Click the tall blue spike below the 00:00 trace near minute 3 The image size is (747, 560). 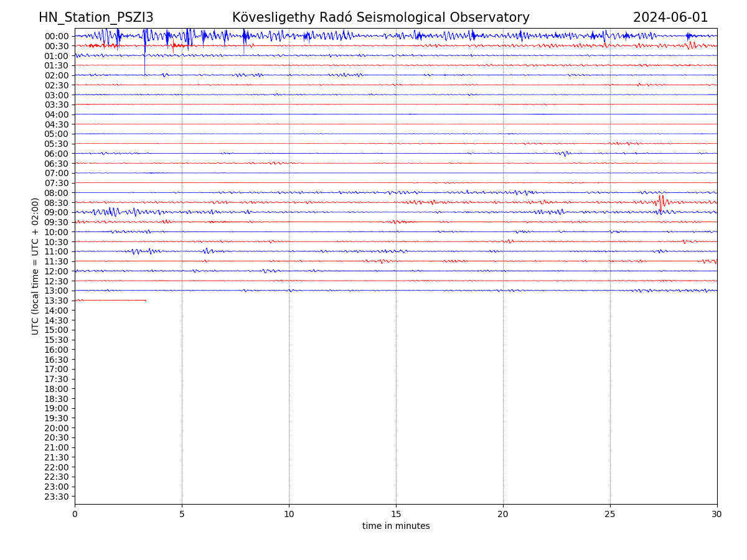point(145,62)
